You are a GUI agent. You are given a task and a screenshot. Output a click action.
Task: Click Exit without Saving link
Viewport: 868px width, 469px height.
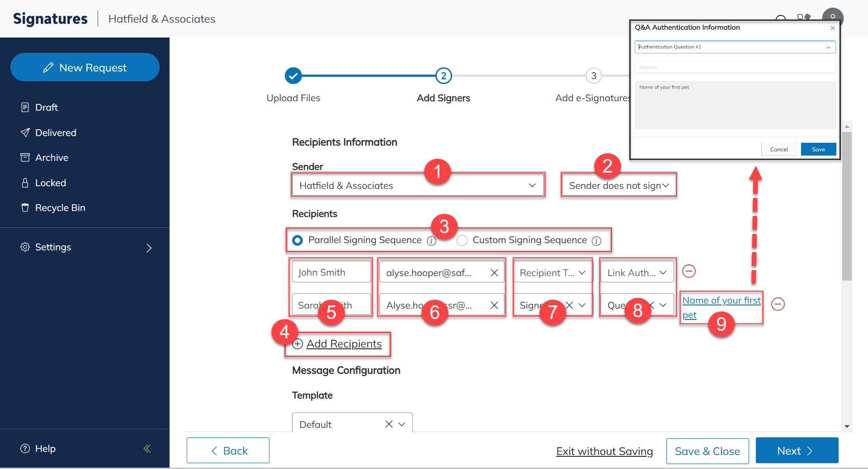(x=604, y=451)
